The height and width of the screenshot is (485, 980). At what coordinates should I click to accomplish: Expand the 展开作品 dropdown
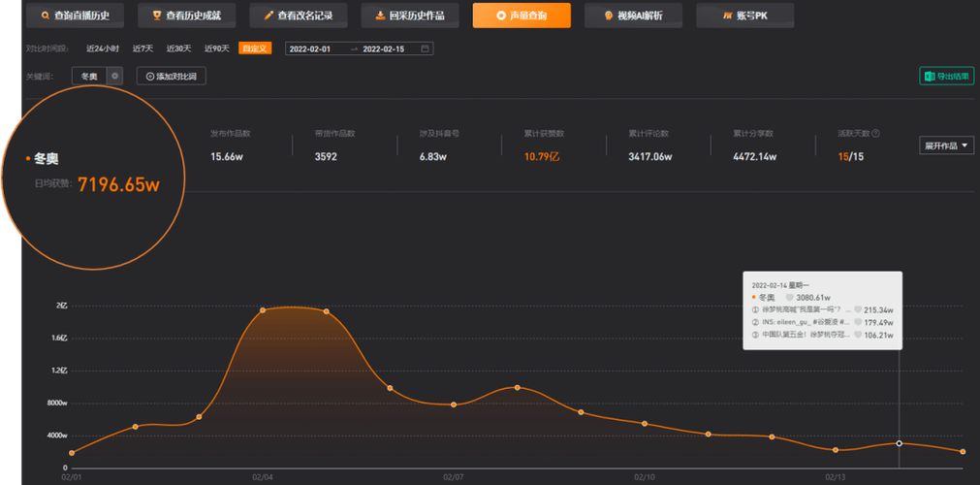coord(946,145)
